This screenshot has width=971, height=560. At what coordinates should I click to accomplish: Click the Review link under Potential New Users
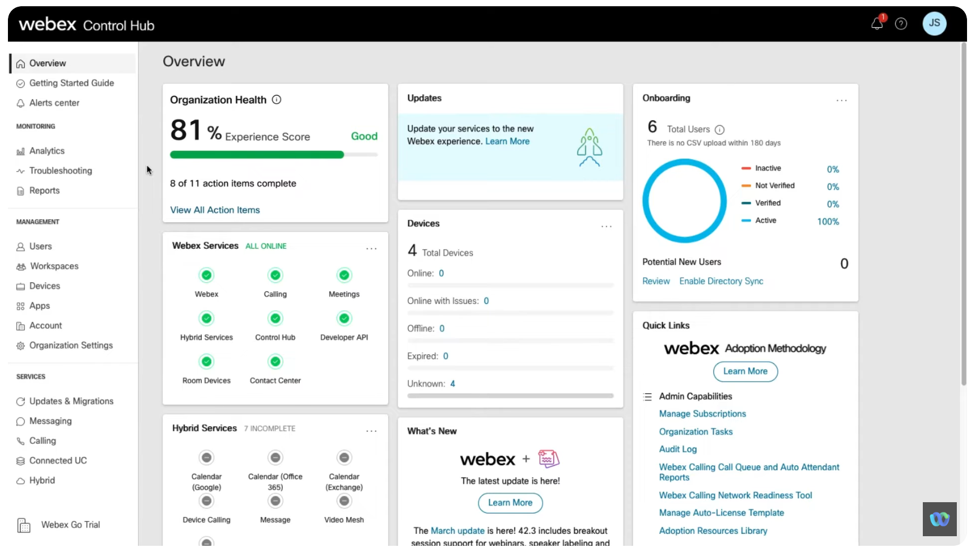point(656,282)
